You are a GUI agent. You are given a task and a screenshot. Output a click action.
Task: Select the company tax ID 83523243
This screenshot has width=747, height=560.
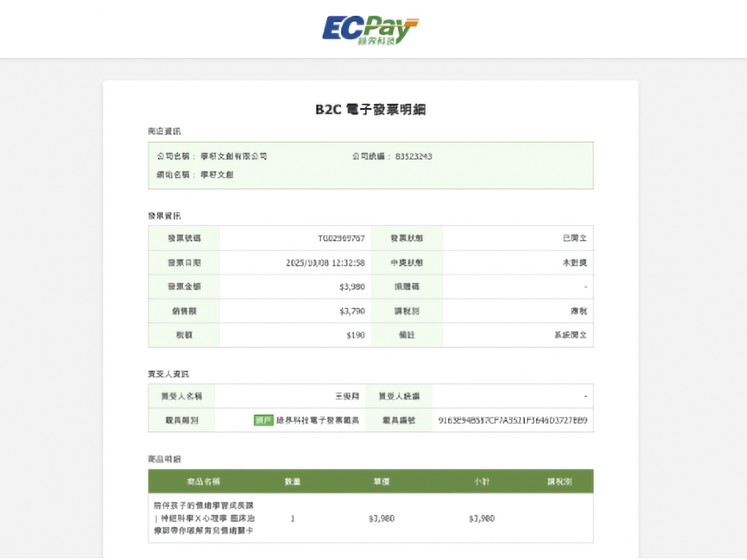[414, 156]
